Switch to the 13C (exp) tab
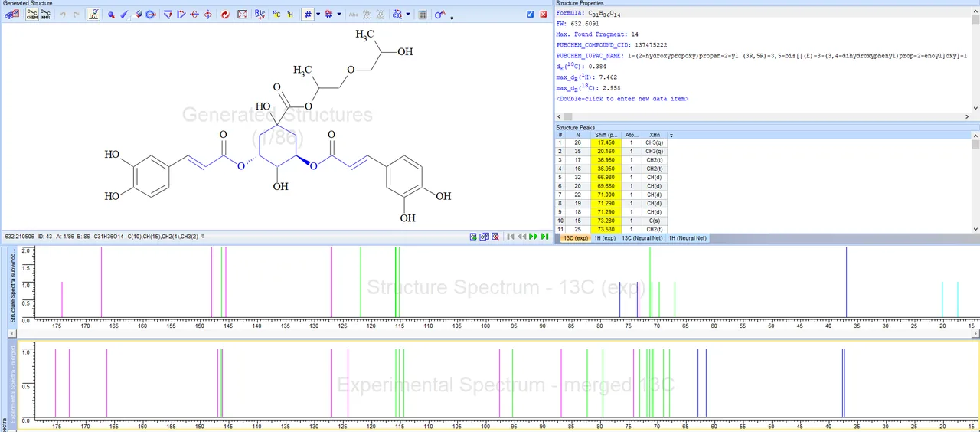Screen dimensions: 980x432 point(576,238)
